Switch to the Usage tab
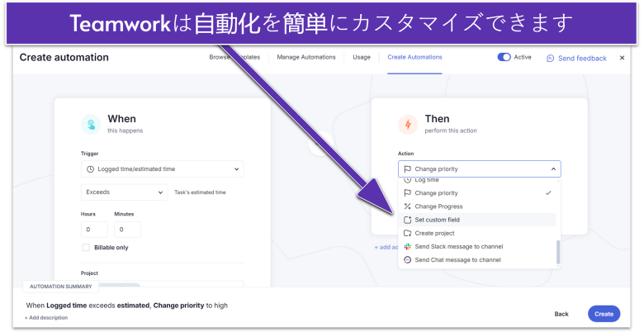This screenshot has width=644, height=332. (x=362, y=57)
